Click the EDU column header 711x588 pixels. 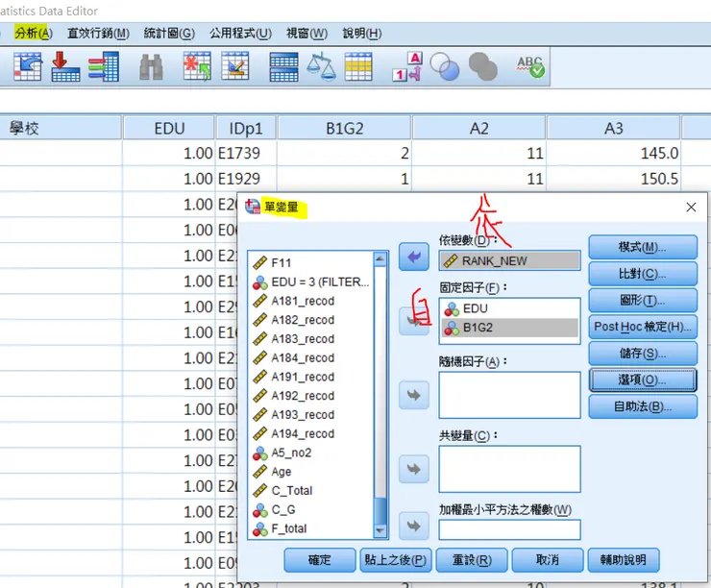tap(169, 129)
